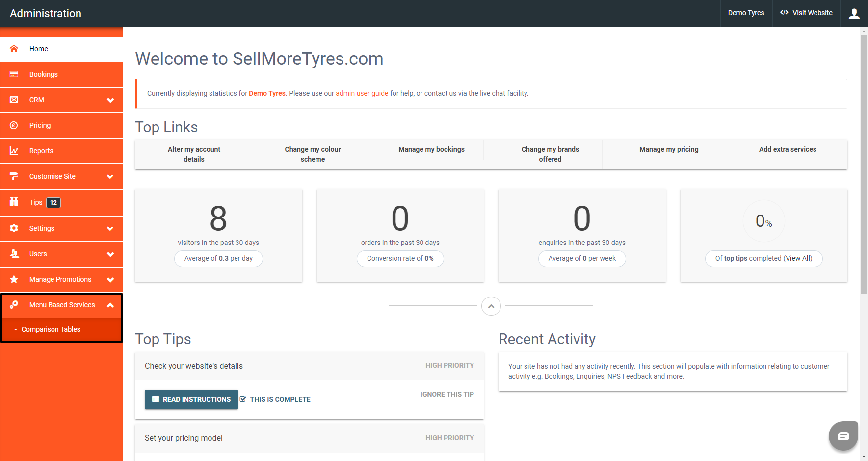Open Comparison Tables submenu item

pyautogui.click(x=61, y=329)
